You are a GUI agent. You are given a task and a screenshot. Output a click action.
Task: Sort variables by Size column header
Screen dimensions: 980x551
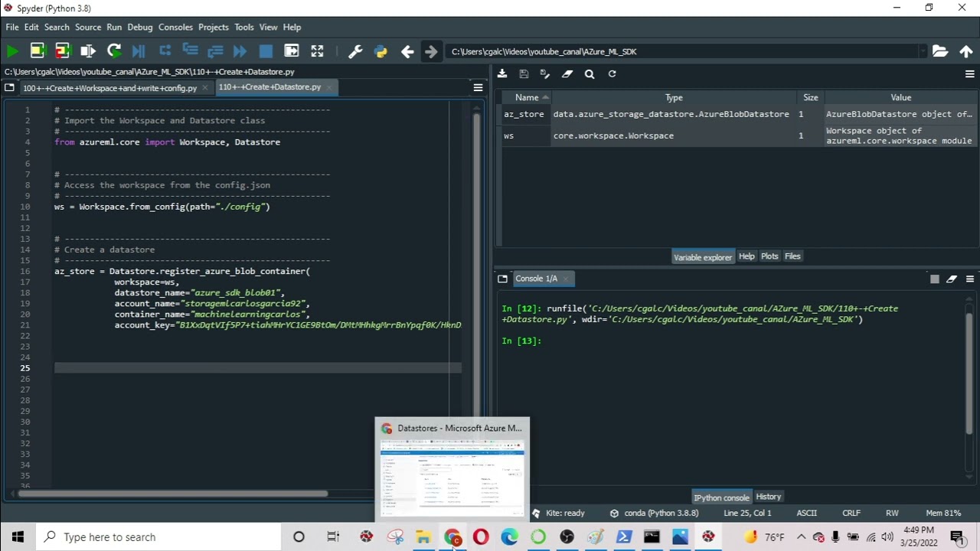(810, 97)
